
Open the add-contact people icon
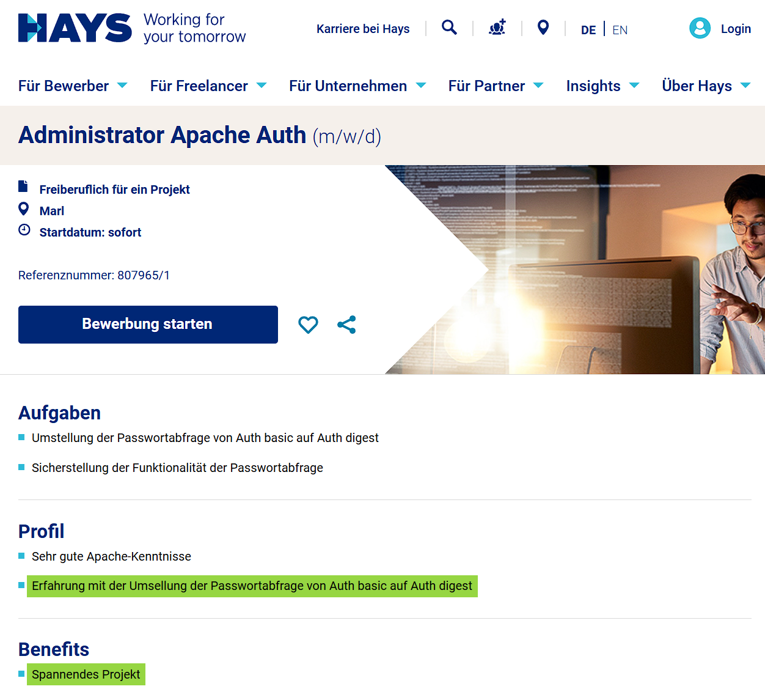[x=497, y=28]
